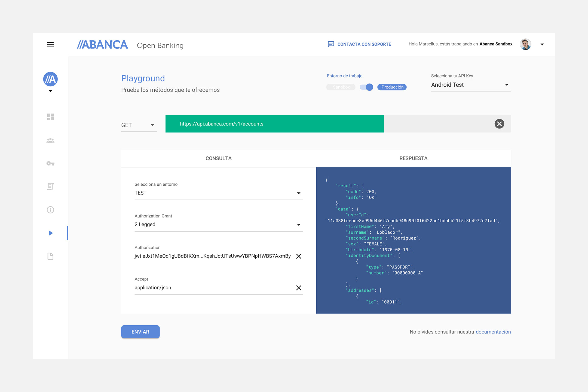
Task: Open the receipt log icon in sidebar
Action: click(50, 186)
